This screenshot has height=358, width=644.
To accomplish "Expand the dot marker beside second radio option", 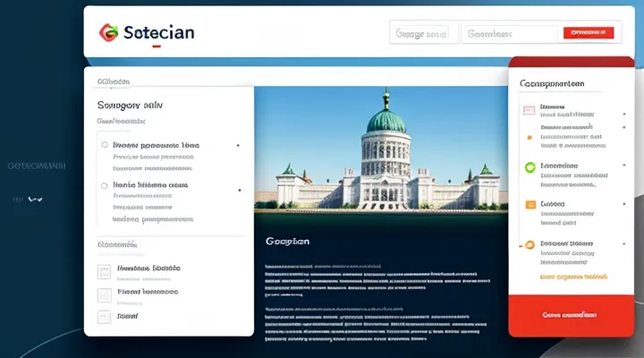I will (x=240, y=191).
